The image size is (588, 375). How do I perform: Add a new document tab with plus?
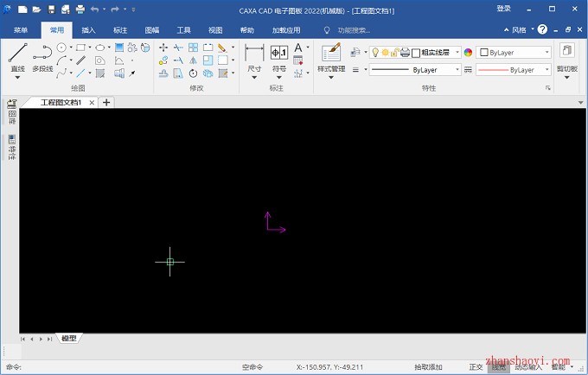106,102
